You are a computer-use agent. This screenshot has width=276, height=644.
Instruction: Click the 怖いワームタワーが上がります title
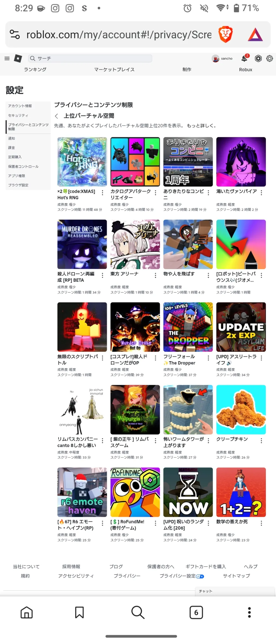point(184,442)
